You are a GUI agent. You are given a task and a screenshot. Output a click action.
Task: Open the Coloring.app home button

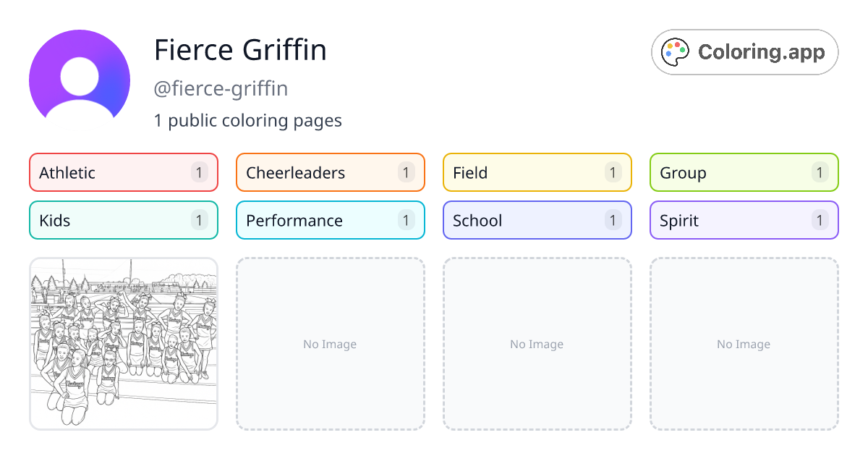pyautogui.click(x=744, y=51)
